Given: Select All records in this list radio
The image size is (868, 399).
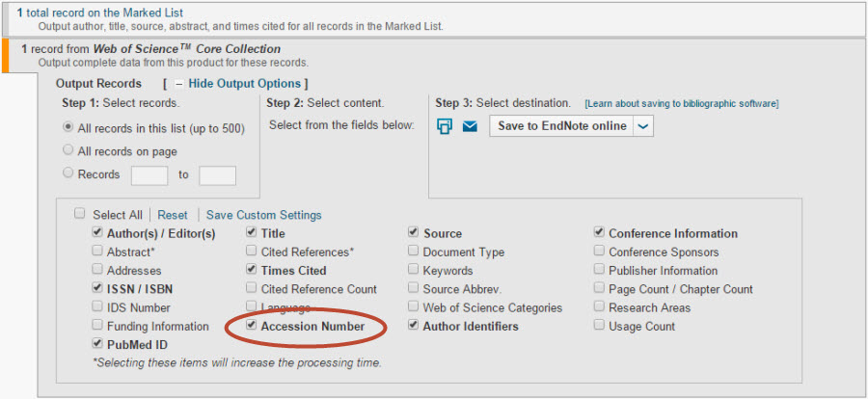Looking at the screenshot, I should pyautogui.click(x=68, y=128).
